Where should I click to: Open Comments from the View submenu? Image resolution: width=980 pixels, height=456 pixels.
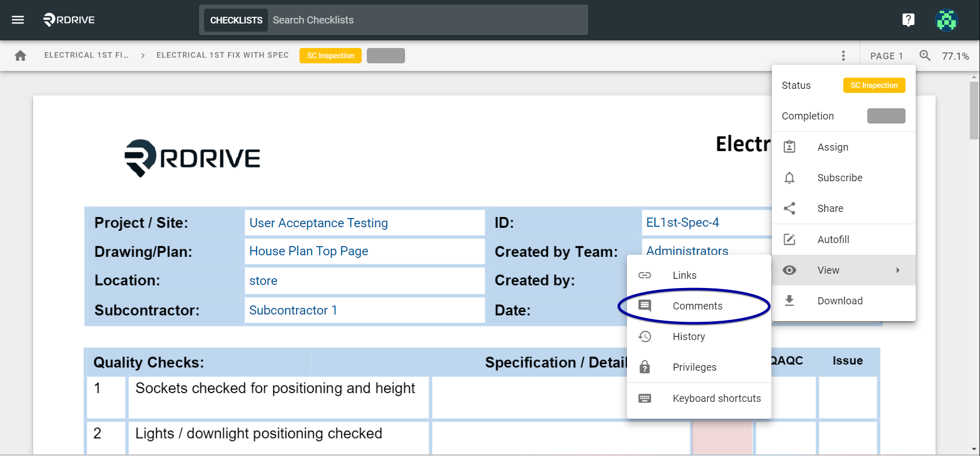click(x=699, y=306)
